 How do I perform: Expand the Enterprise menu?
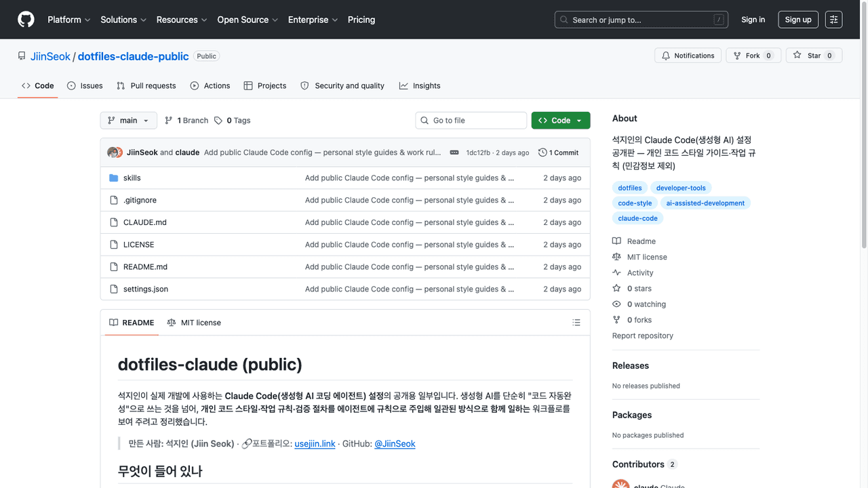point(313,20)
